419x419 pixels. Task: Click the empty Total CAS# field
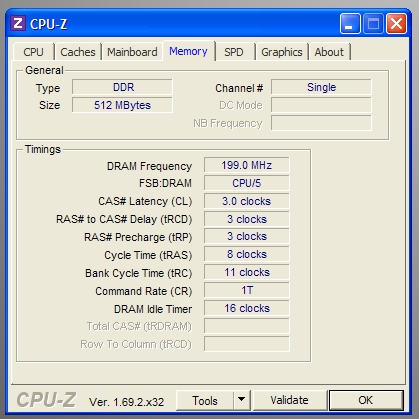click(x=247, y=326)
